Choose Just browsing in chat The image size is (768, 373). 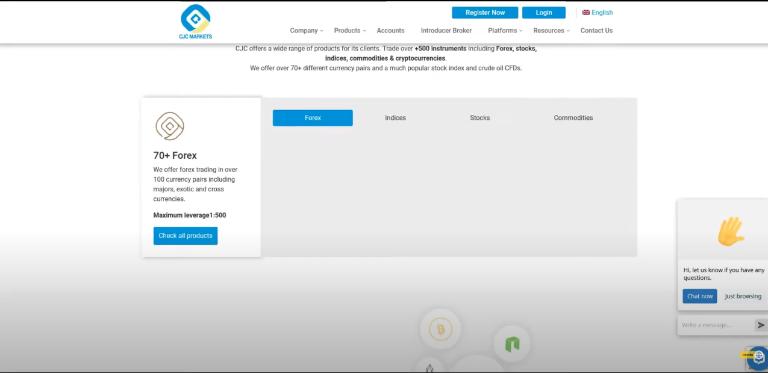[743, 296]
